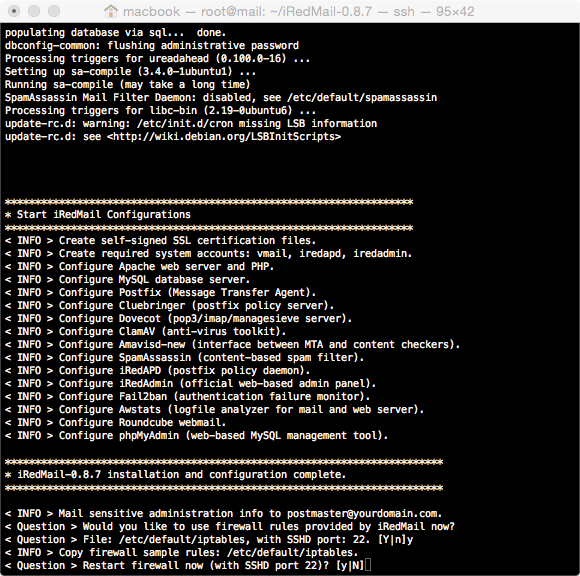Click the terminal cursor after '[y|N]' prompt
This screenshot has width=580, height=576.
pyautogui.click(x=368, y=565)
